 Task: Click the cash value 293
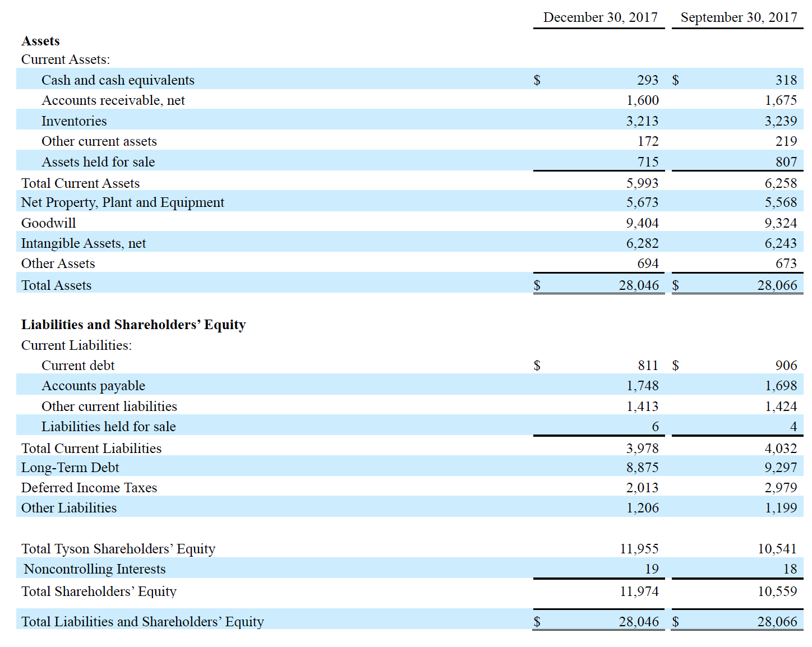[648, 80]
